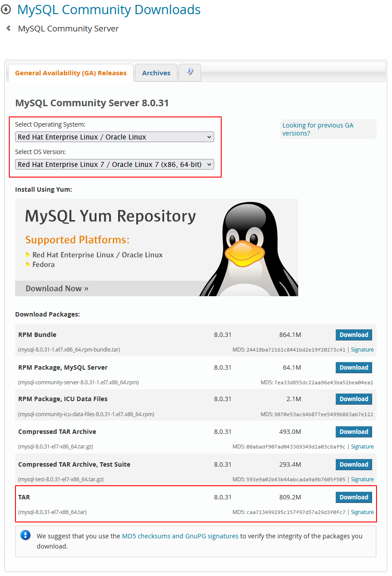Screen dimensions: 392x576
Task: Click the Signature link for the RPM Bundle
Action: (362, 349)
